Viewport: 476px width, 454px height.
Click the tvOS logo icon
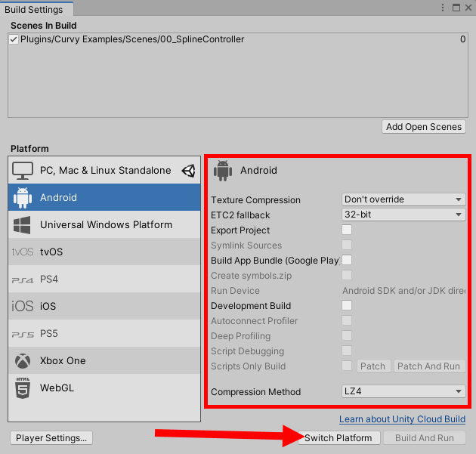point(23,252)
